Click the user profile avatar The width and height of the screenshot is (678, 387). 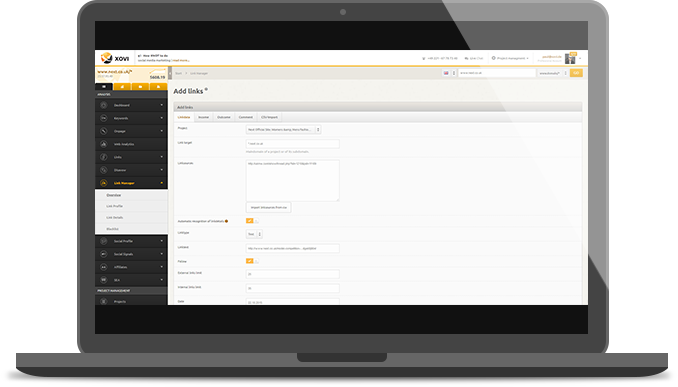click(x=570, y=58)
